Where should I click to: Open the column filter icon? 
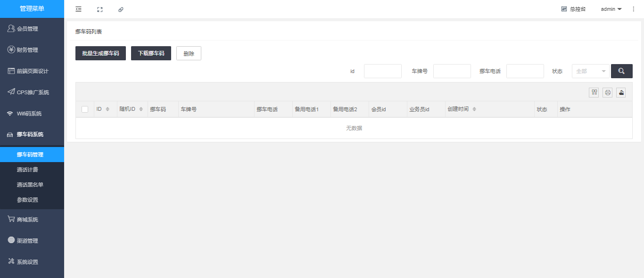click(x=594, y=92)
